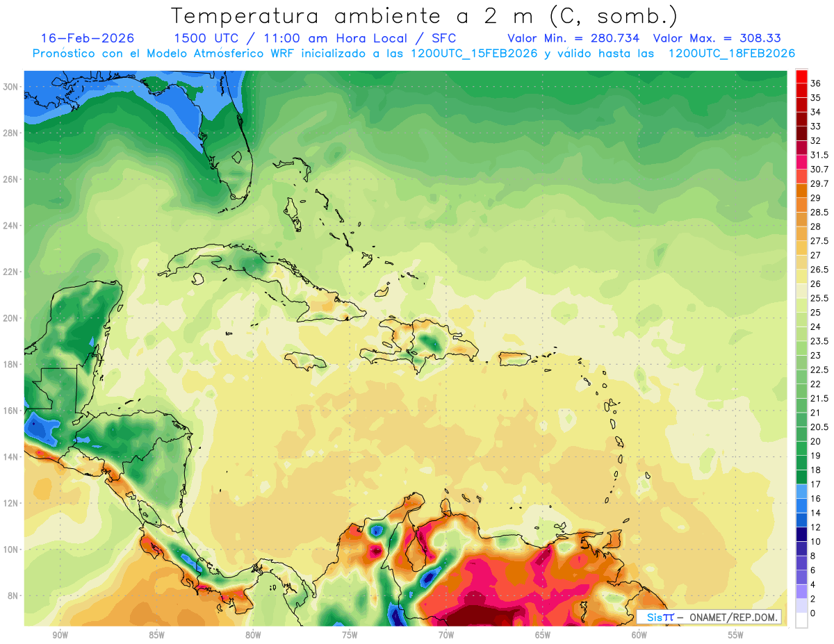Click the legend value '19'
The image size is (834, 644).
pos(816,456)
